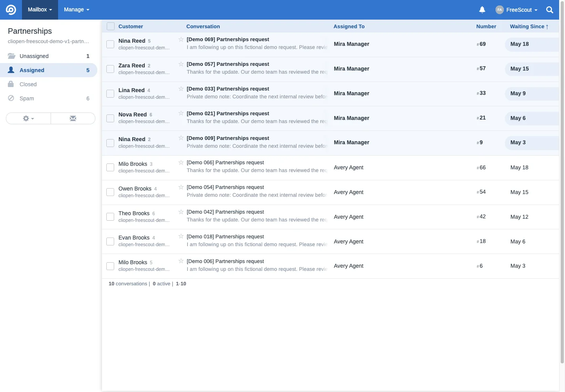Click the Spam ban icon
The image size is (565, 392).
pyautogui.click(x=11, y=98)
